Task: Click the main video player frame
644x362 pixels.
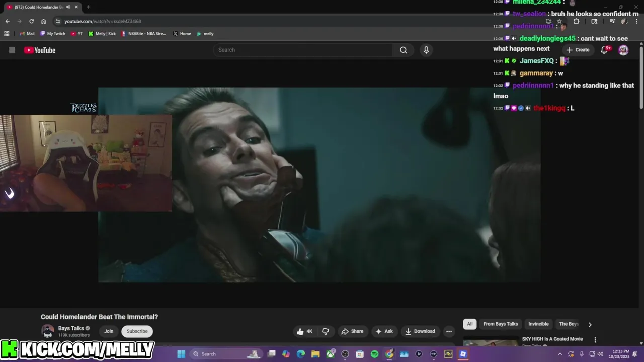Action: click(x=319, y=185)
